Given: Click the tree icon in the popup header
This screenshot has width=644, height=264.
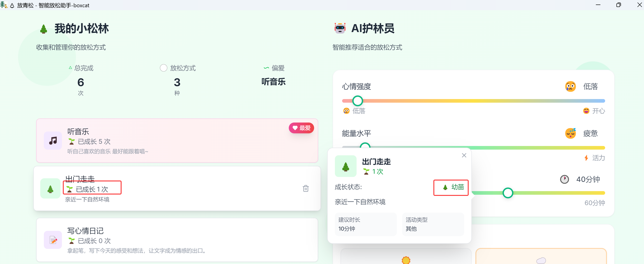Looking at the screenshot, I should (346, 166).
